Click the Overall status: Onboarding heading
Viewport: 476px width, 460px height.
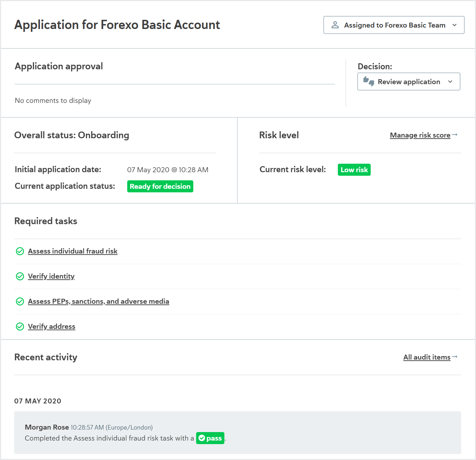pyautogui.click(x=72, y=135)
